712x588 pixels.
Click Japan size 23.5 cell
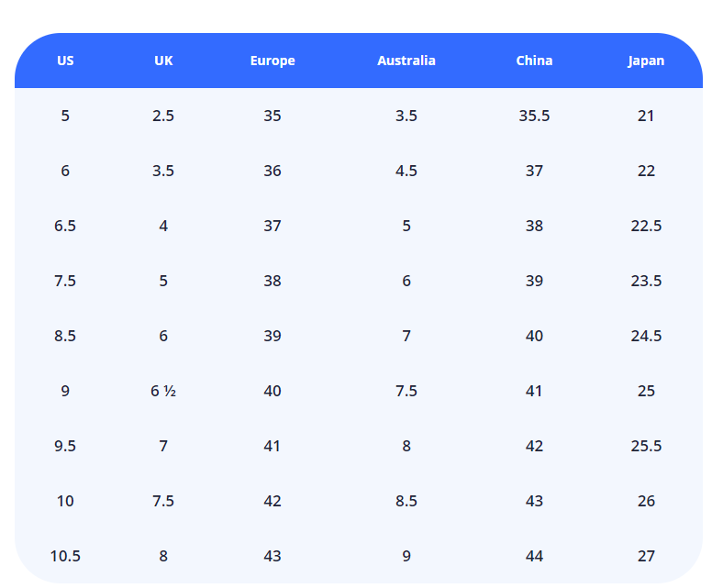tap(646, 281)
